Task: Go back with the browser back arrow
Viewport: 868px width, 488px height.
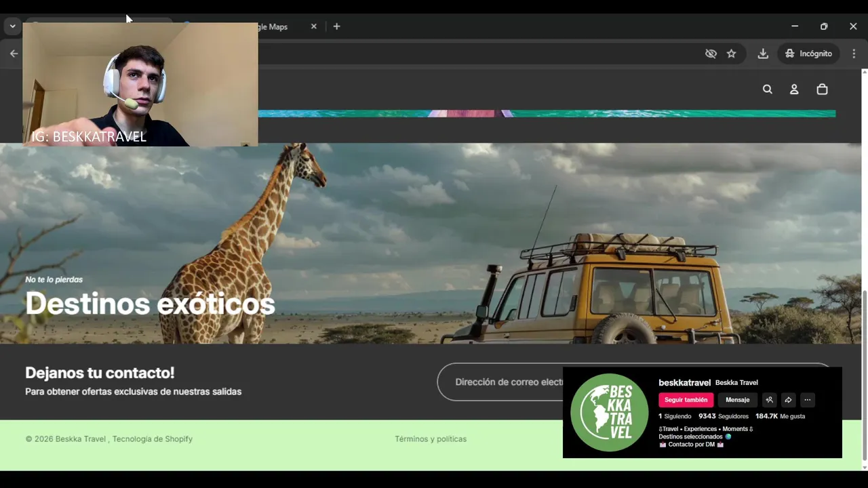Action: click(x=14, y=54)
